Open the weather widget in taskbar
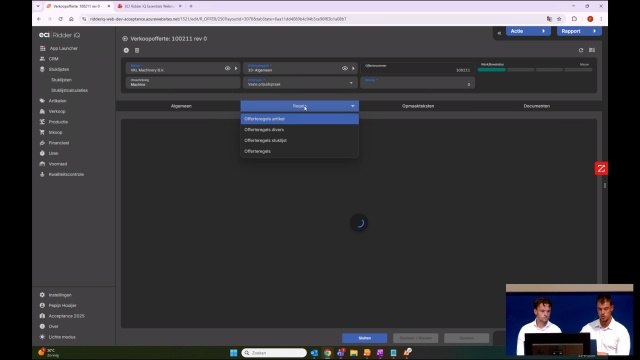This screenshot has width=640, height=360. click(x=49, y=353)
